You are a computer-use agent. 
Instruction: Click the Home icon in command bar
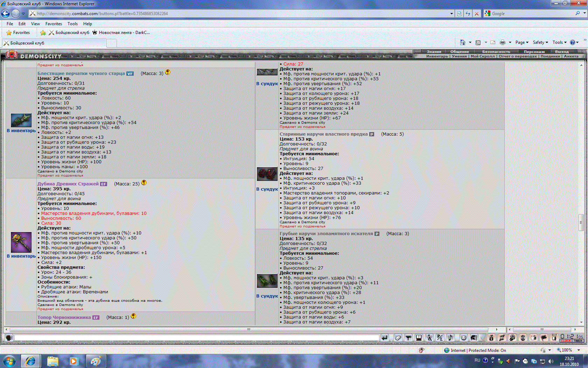[x=463, y=42]
